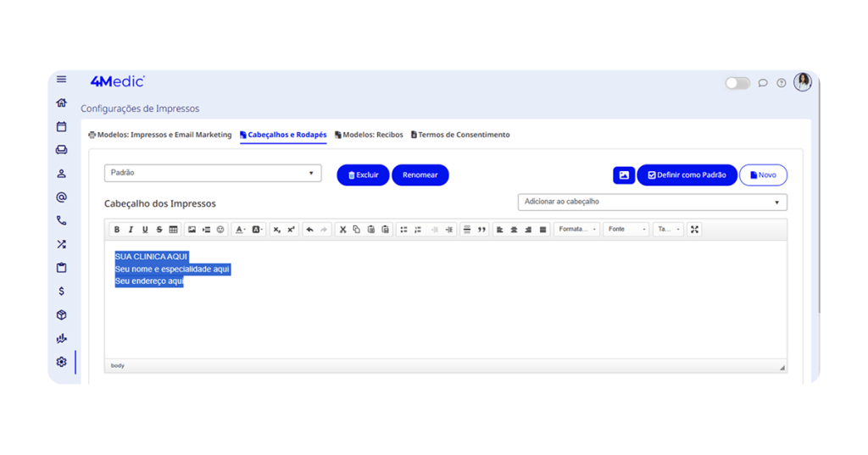Click the blue image upload button
The height and width of the screenshot is (455, 868).
coord(624,175)
